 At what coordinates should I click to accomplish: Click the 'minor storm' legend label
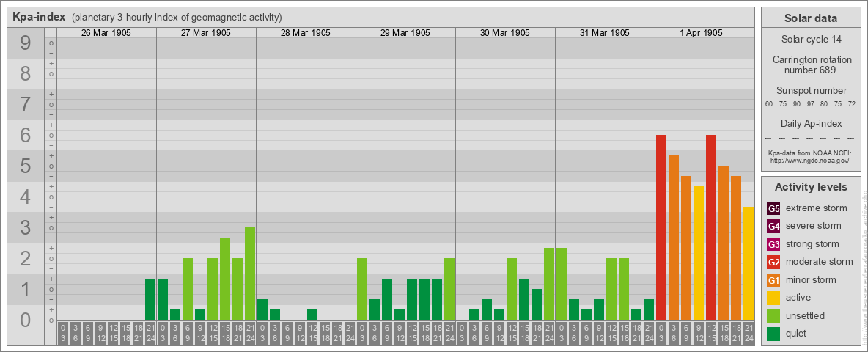pos(811,280)
